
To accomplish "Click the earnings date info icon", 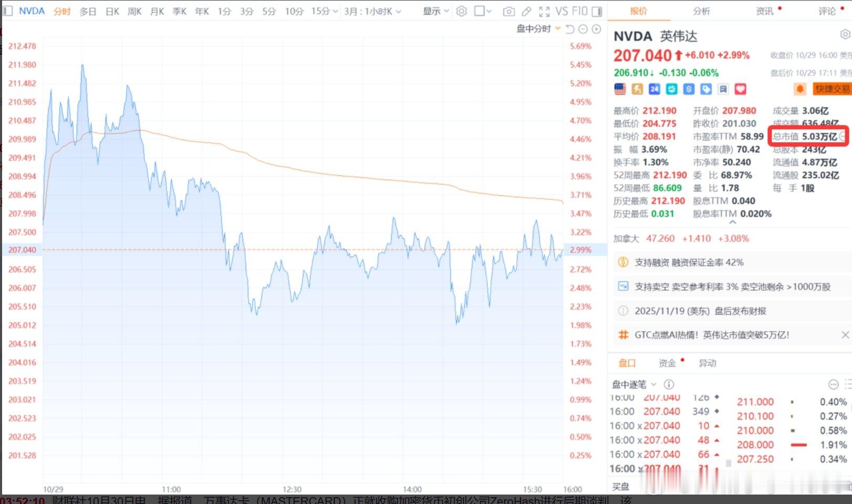I will coord(623,311).
